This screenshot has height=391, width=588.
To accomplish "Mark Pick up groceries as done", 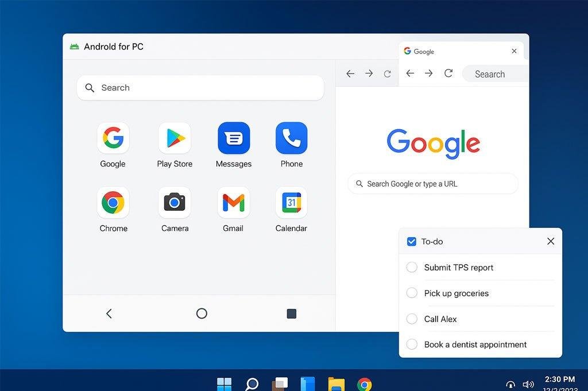I will pos(411,293).
